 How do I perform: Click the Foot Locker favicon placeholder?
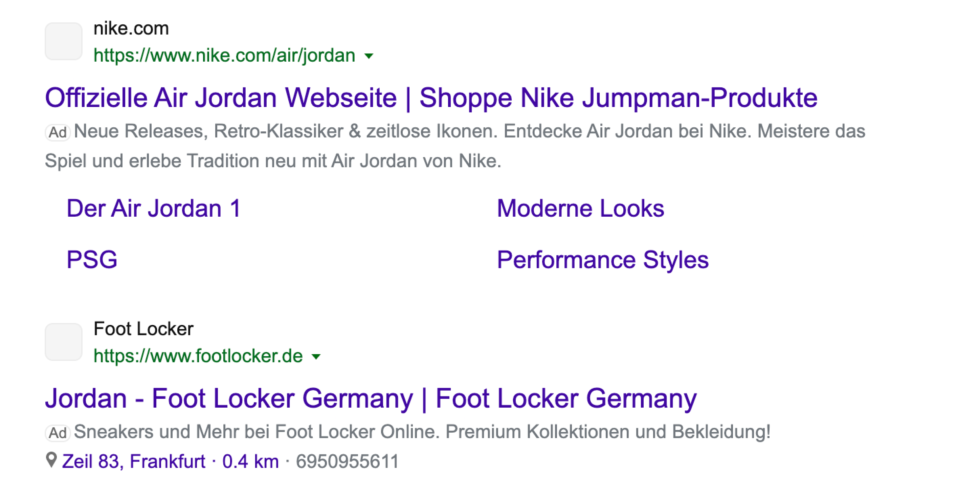pos(64,342)
